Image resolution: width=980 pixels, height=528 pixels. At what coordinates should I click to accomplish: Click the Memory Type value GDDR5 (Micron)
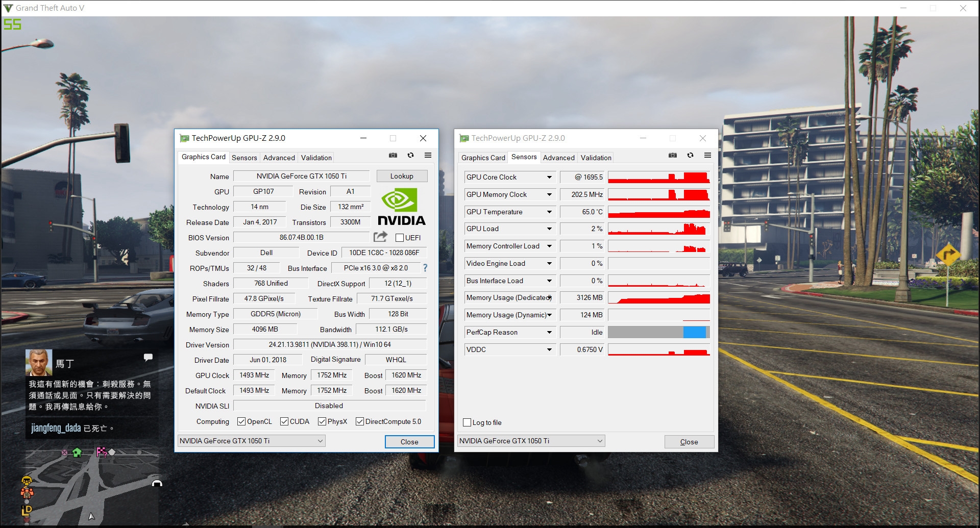[x=276, y=314]
